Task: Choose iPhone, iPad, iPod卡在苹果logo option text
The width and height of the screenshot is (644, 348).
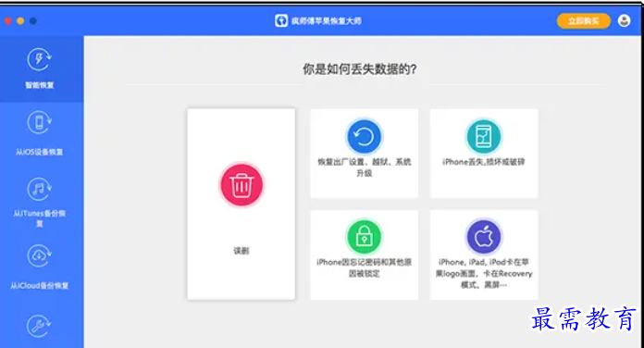Action: pyautogui.click(x=484, y=273)
